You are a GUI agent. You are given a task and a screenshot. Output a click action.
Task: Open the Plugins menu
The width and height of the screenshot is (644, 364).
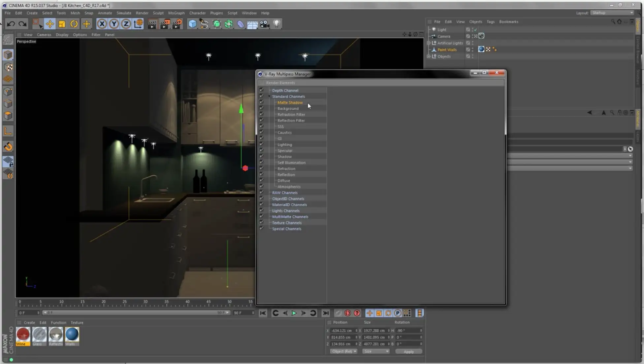216,13
